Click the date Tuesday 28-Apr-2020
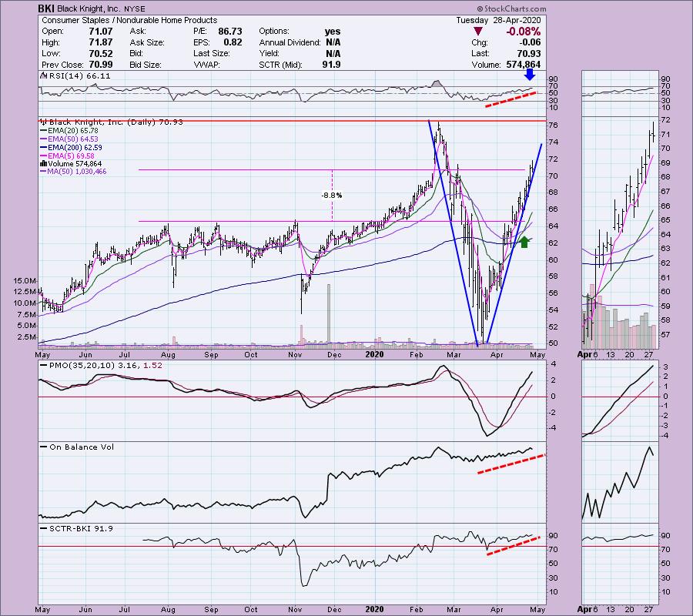 click(x=498, y=20)
